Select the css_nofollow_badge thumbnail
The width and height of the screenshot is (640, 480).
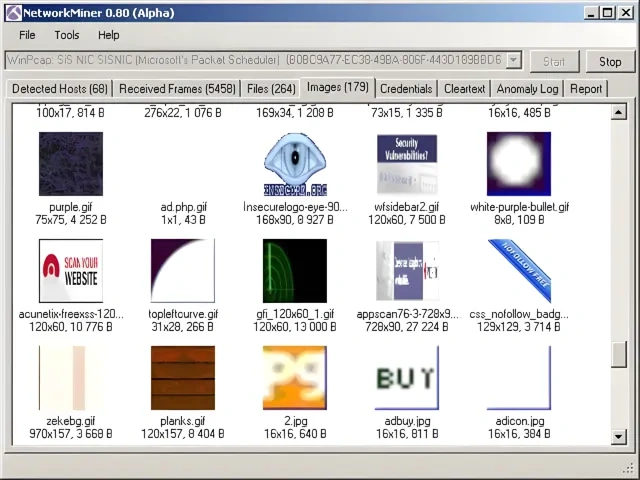tap(519, 271)
